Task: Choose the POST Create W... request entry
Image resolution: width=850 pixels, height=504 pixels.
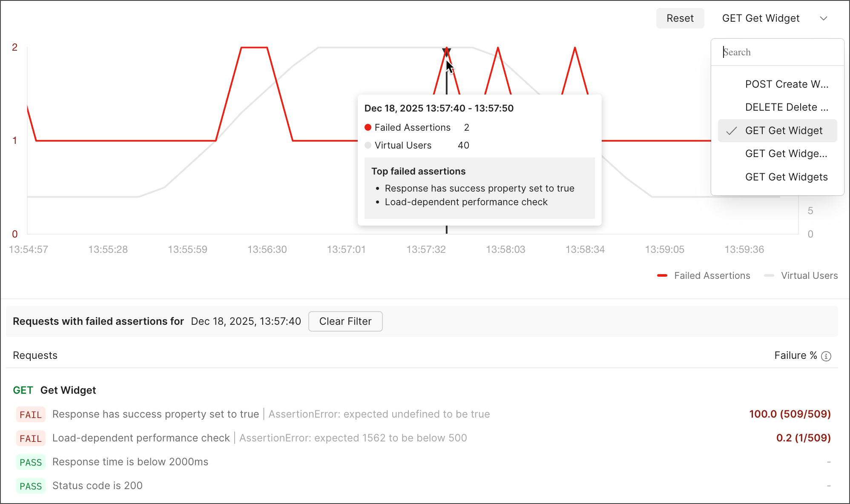Action: click(x=787, y=84)
